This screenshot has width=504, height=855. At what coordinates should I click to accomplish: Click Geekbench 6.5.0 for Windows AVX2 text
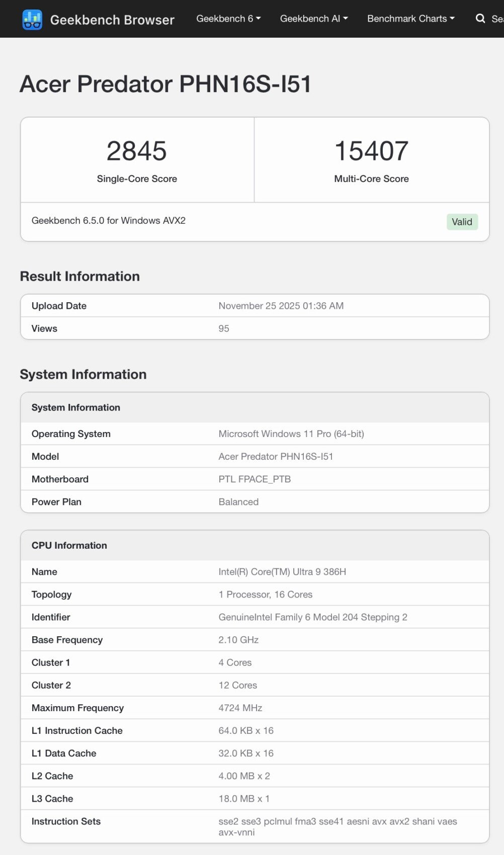109,220
